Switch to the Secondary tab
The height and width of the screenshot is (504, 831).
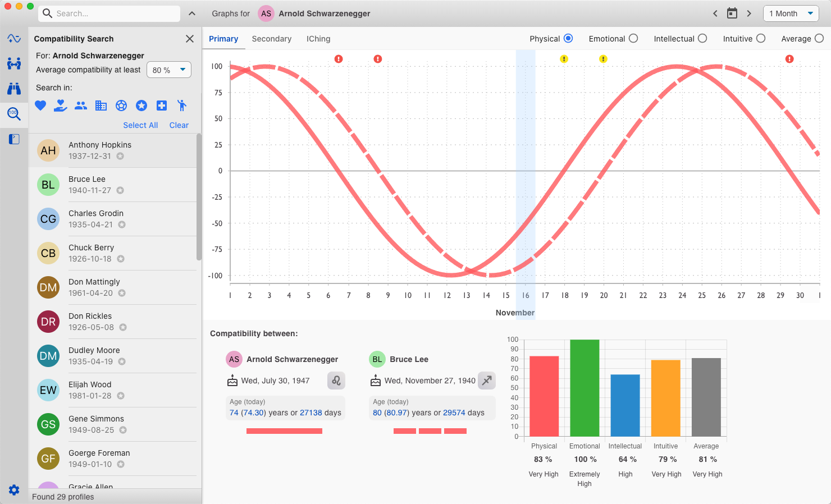pyautogui.click(x=272, y=39)
